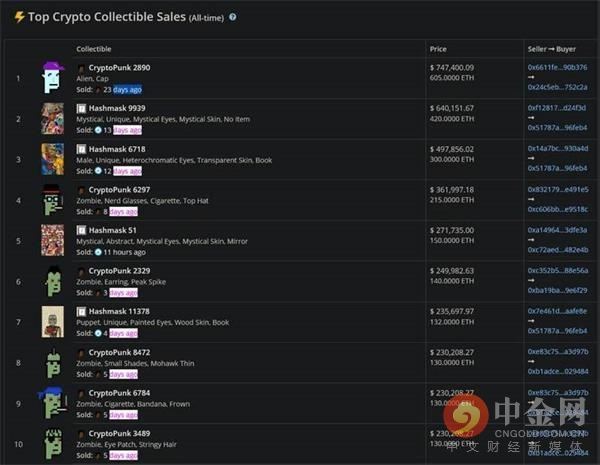Click the CryptoPunk 8472 title
This screenshot has width=600, height=465.
click(119, 352)
